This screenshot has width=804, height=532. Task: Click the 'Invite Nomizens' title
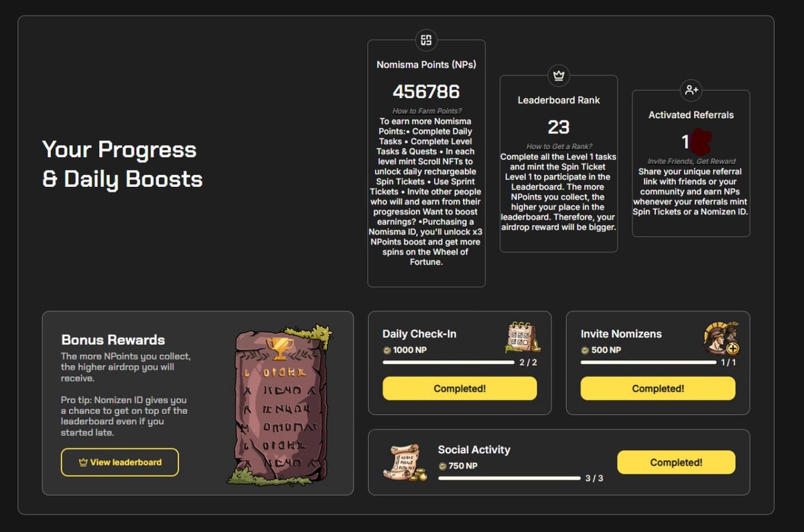(621, 334)
